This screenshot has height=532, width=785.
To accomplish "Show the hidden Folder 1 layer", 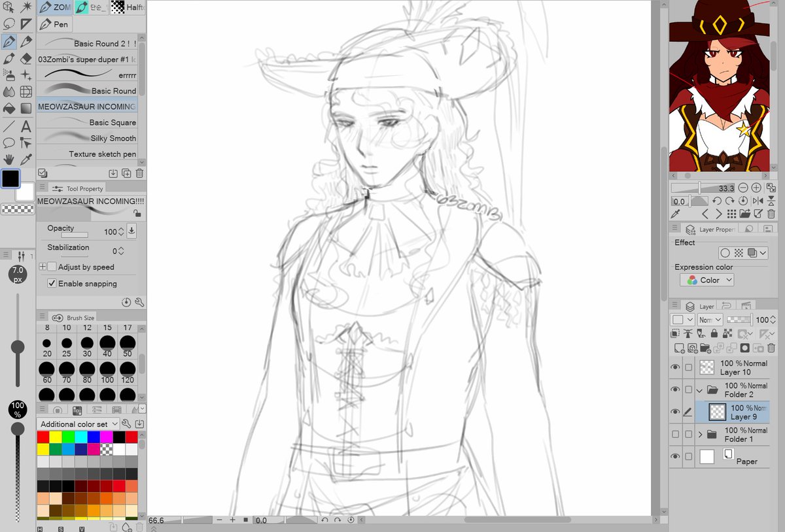I will click(x=675, y=434).
